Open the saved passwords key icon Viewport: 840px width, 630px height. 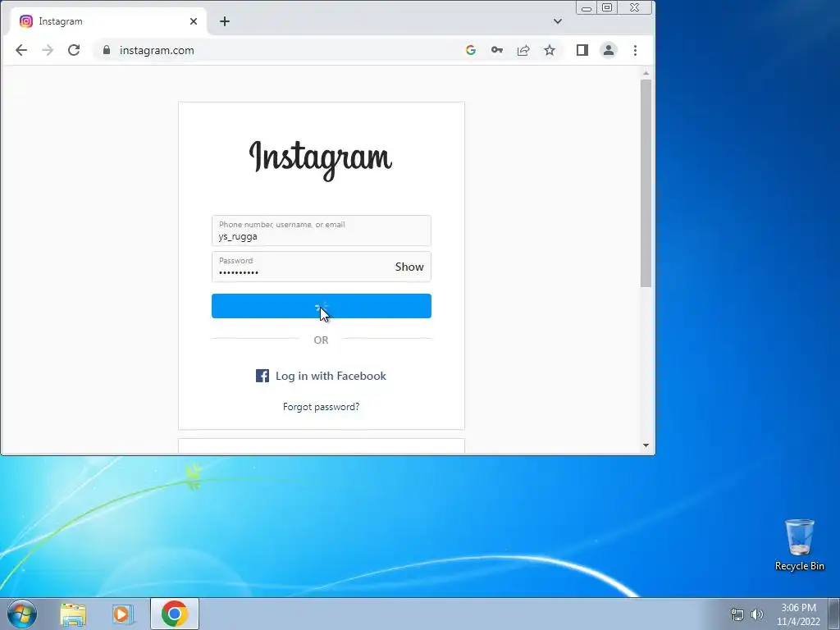(497, 50)
